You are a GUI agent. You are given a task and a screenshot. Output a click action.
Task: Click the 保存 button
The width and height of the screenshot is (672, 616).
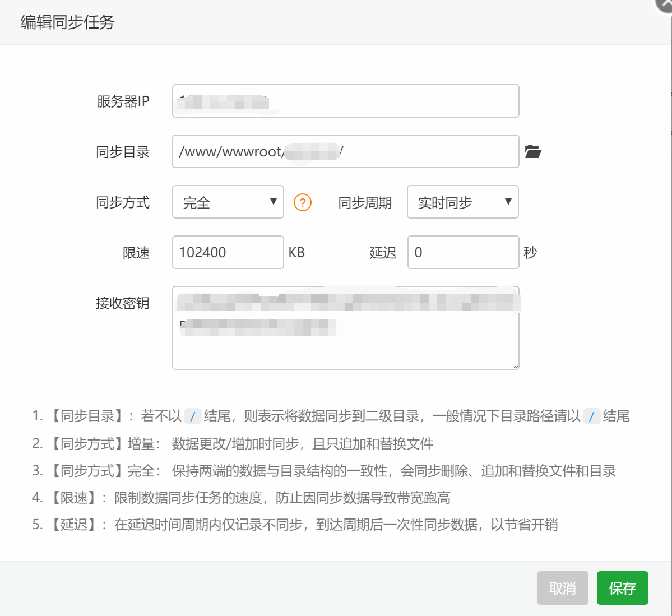click(622, 587)
